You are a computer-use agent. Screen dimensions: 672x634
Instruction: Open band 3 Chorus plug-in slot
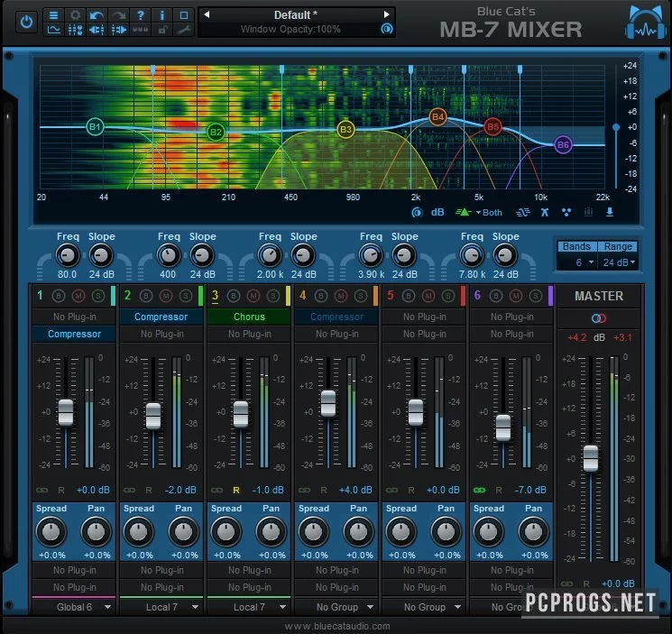click(x=249, y=317)
